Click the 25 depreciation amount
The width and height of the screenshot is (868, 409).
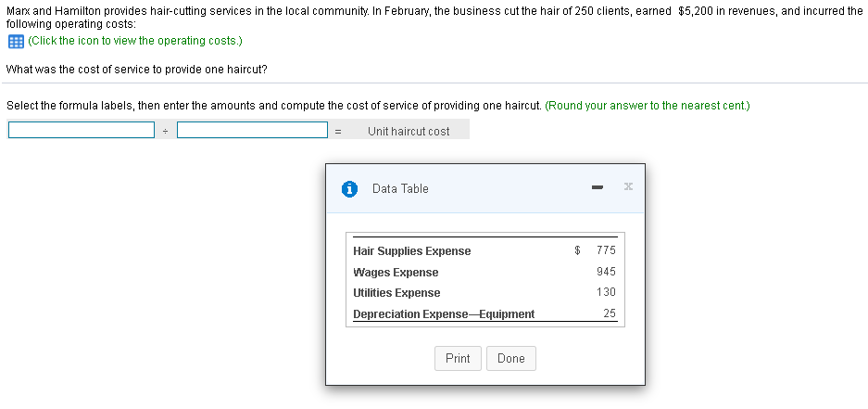tap(610, 313)
